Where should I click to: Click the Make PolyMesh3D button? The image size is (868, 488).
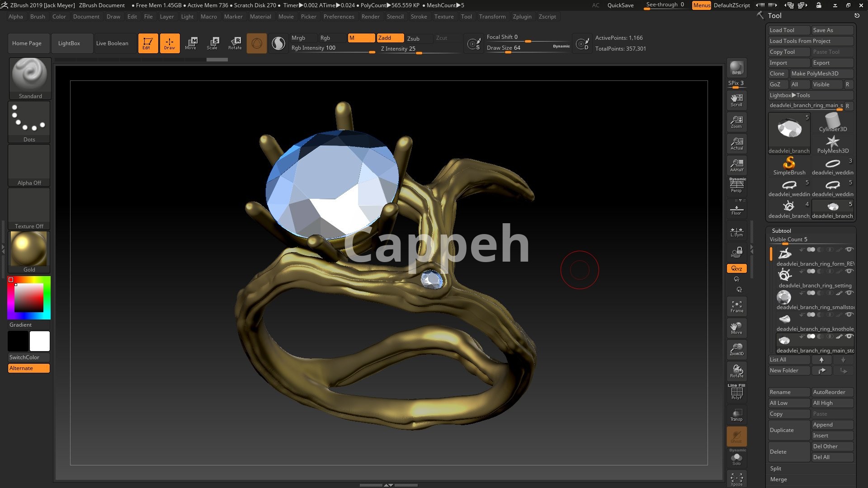pyautogui.click(x=821, y=74)
